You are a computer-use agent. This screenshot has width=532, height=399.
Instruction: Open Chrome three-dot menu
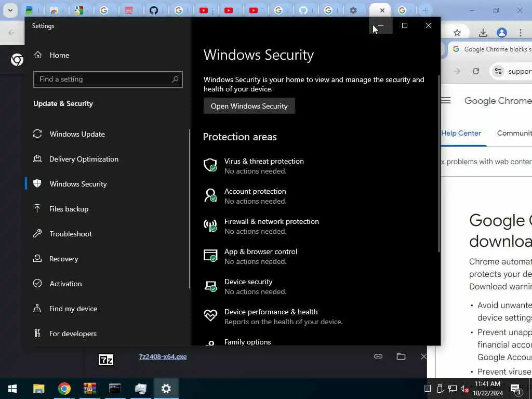pos(520,33)
